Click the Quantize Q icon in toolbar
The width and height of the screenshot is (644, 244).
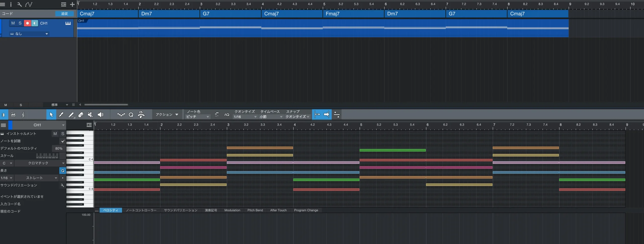(131, 115)
